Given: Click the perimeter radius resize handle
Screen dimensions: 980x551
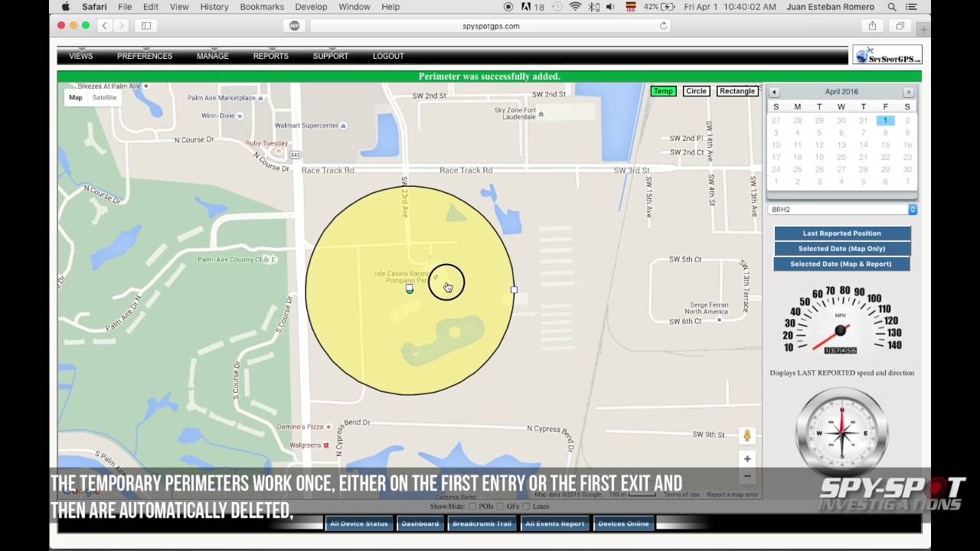Looking at the screenshot, I should (x=514, y=290).
